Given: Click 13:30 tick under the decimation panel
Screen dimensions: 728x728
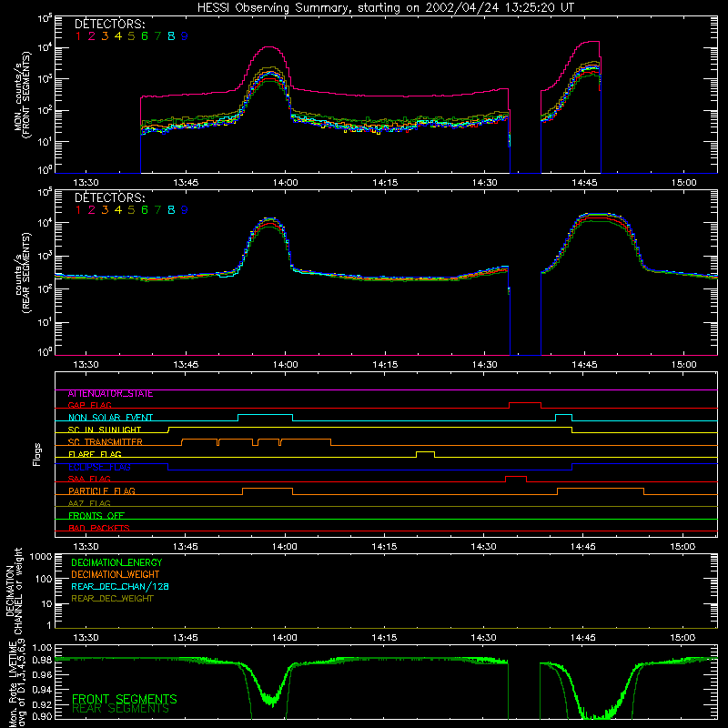Looking at the screenshot, I should click(86, 638).
